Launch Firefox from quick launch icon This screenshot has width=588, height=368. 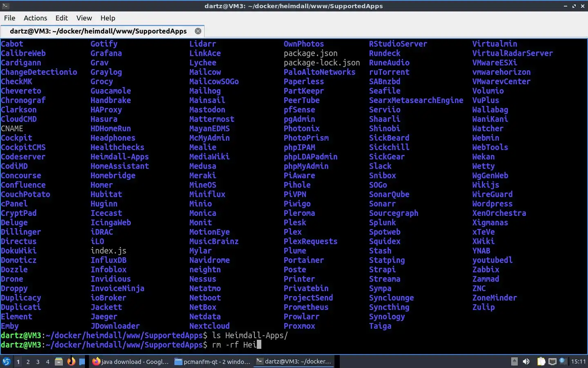71,361
